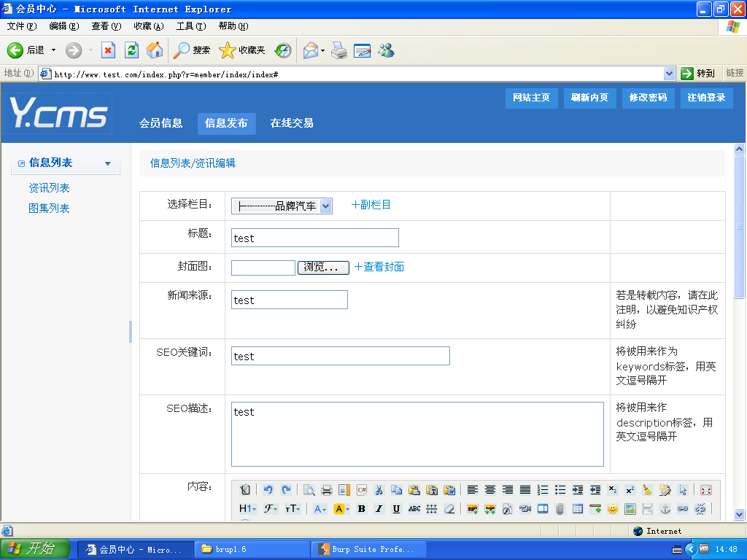Insert a numbered list
This screenshot has height=560, width=747.
tap(543, 489)
